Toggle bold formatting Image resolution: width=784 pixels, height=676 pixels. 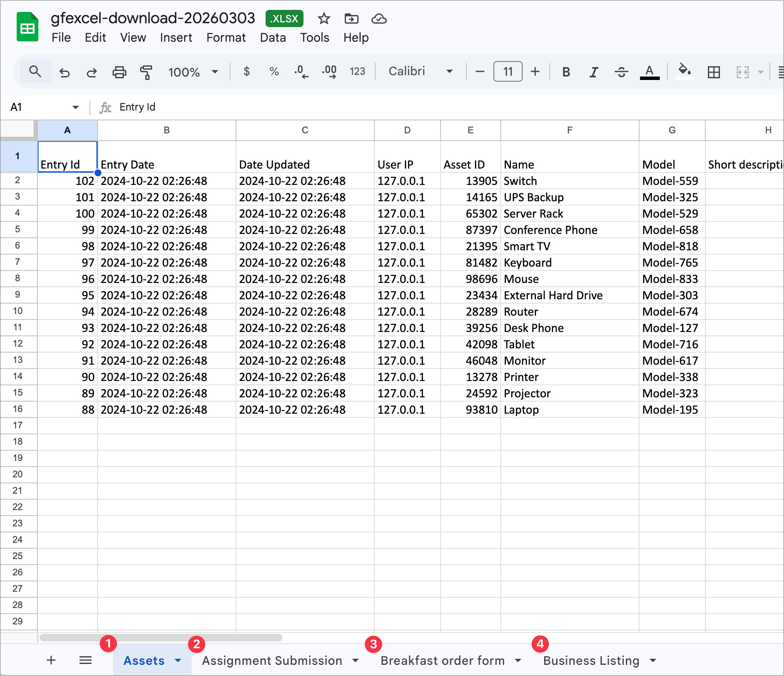point(566,72)
